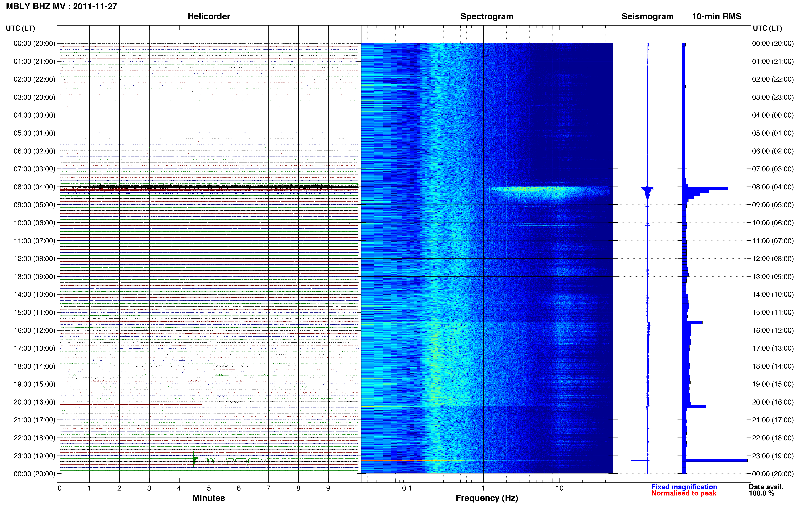Click left time label '06:00 (02:00)'
Viewport: 812px width, 508px height.
(x=34, y=151)
